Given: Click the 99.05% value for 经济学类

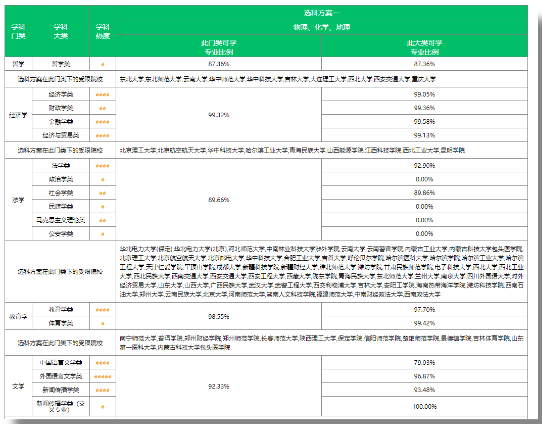Looking at the screenshot, I should 424,94.
